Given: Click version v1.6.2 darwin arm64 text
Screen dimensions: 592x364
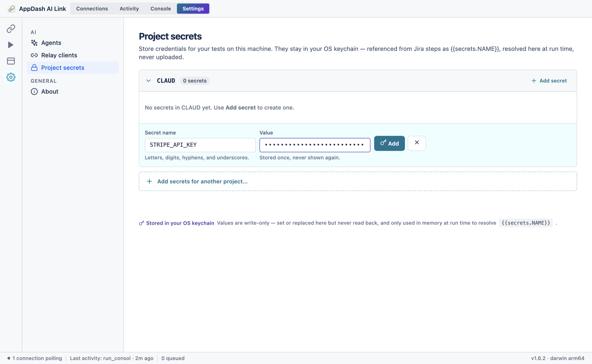Looking at the screenshot, I should (557, 358).
